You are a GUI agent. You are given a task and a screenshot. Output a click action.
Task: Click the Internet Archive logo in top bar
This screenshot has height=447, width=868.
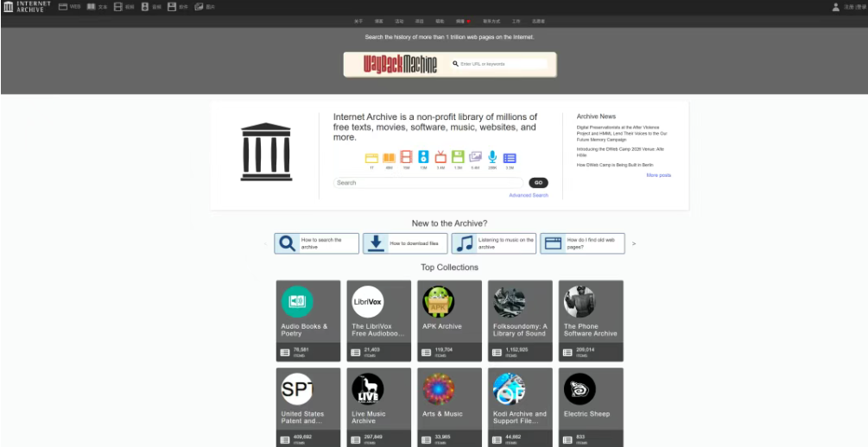coord(27,7)
